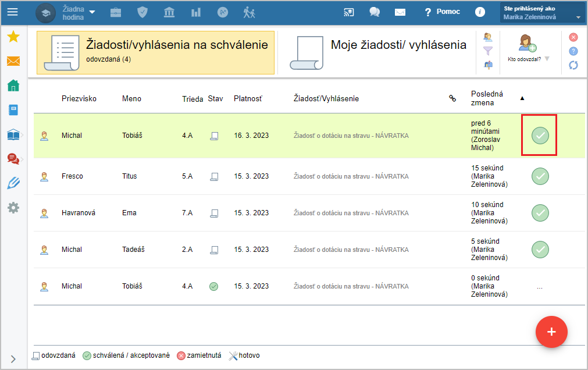588x370 pixels.
Task: Click zamietnutá legend item
Action: coord(199,355)
